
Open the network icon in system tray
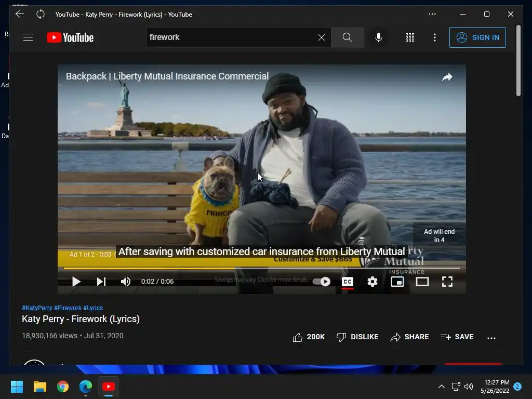click(x=456, y=387)
